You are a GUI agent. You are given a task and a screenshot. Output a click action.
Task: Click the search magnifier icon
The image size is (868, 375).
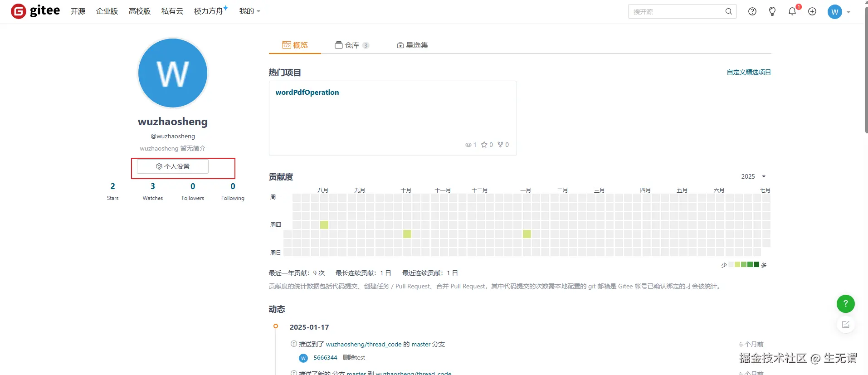[x=728, y=11]
